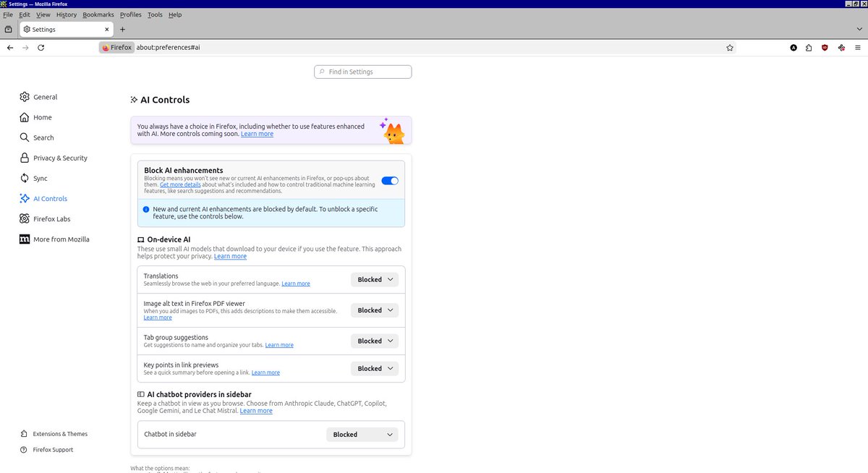Click the Get more details link

click(180, 185)
